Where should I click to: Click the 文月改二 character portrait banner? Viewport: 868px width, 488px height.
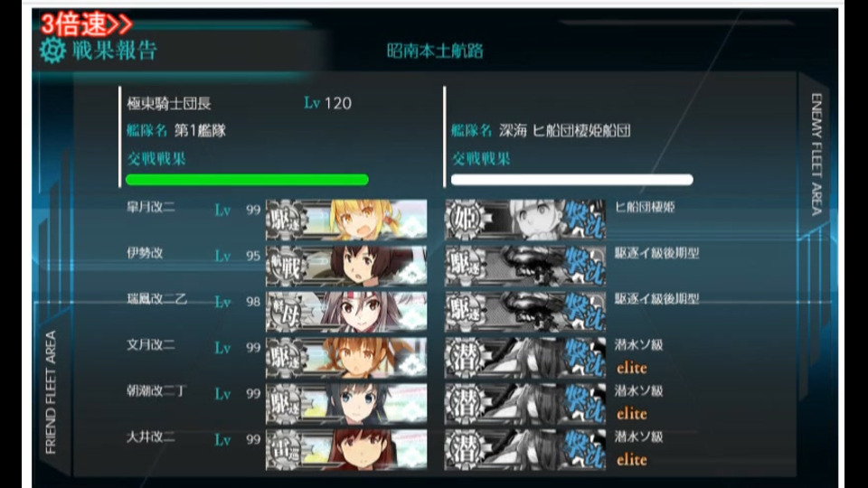click(x=346, y=358)
